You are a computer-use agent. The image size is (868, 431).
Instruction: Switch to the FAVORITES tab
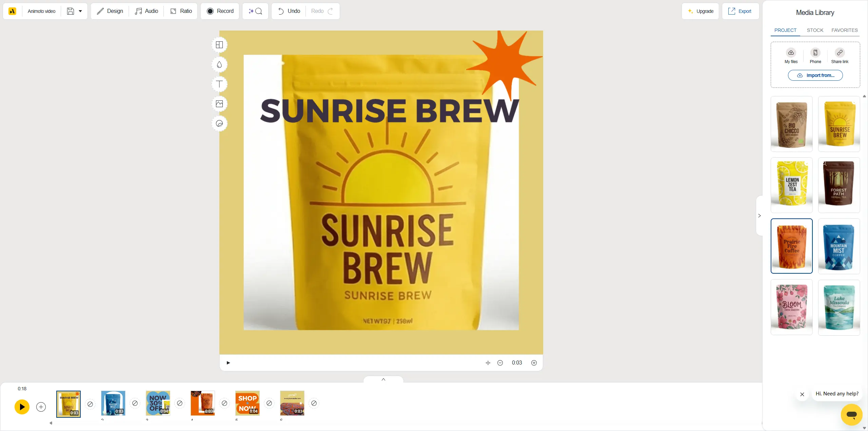click(845, 30)
